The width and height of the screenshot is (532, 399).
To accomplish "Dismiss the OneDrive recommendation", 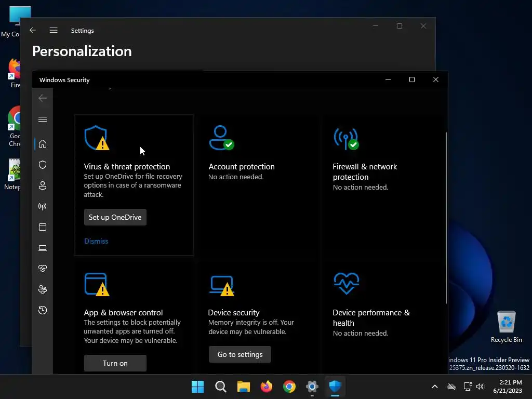I will point(96,241).
